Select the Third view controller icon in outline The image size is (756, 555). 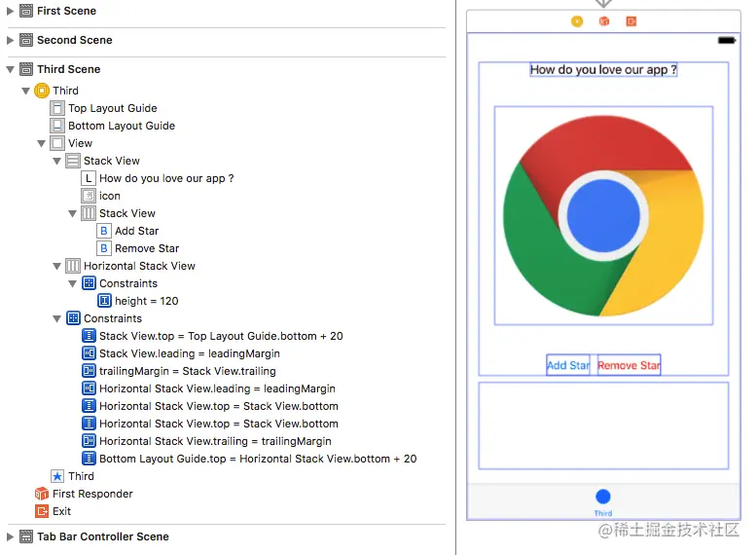point(42,91)
